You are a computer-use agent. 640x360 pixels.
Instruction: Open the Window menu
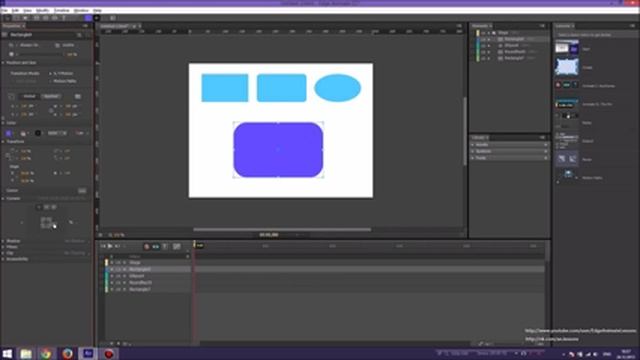click(81, 10)
